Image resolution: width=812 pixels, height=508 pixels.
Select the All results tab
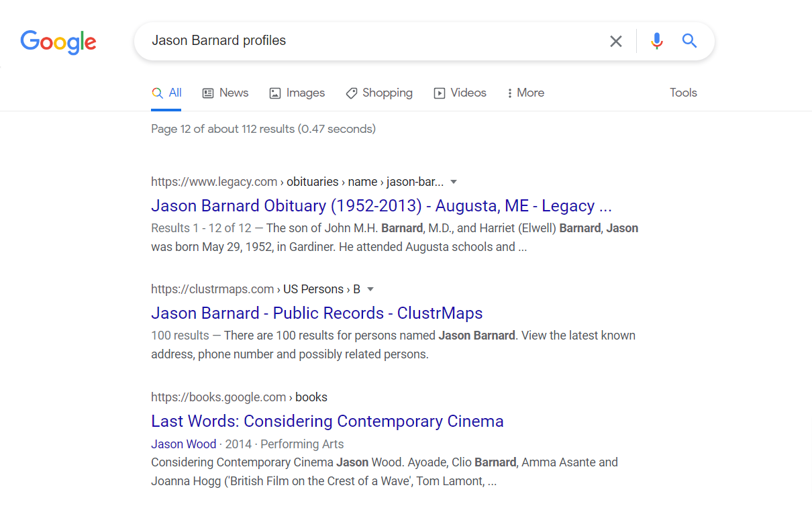pos(166,93)
